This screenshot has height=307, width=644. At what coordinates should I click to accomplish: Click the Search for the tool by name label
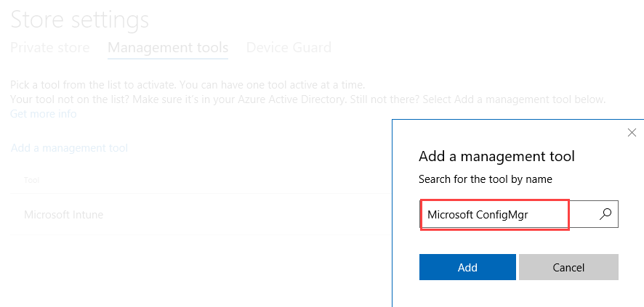point(485,179)
